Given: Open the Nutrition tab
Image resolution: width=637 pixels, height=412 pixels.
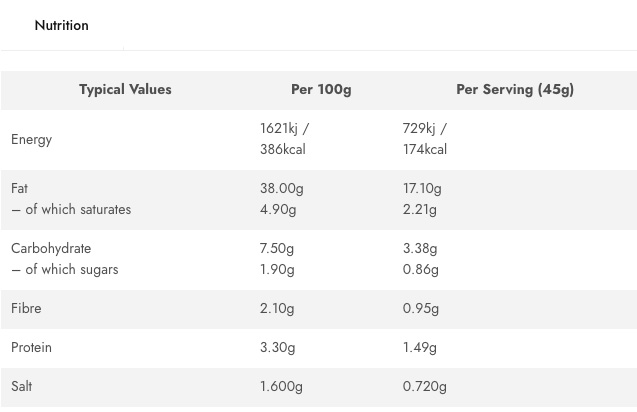Looking at the screenshot, I should [x=61, y=25].
